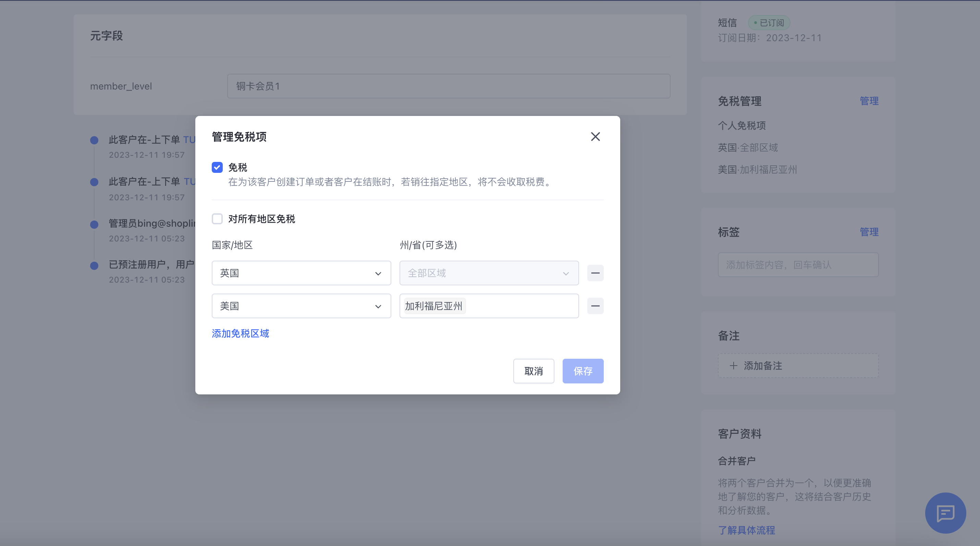
Task: Click the 取消 button
Action: (534, 371)
